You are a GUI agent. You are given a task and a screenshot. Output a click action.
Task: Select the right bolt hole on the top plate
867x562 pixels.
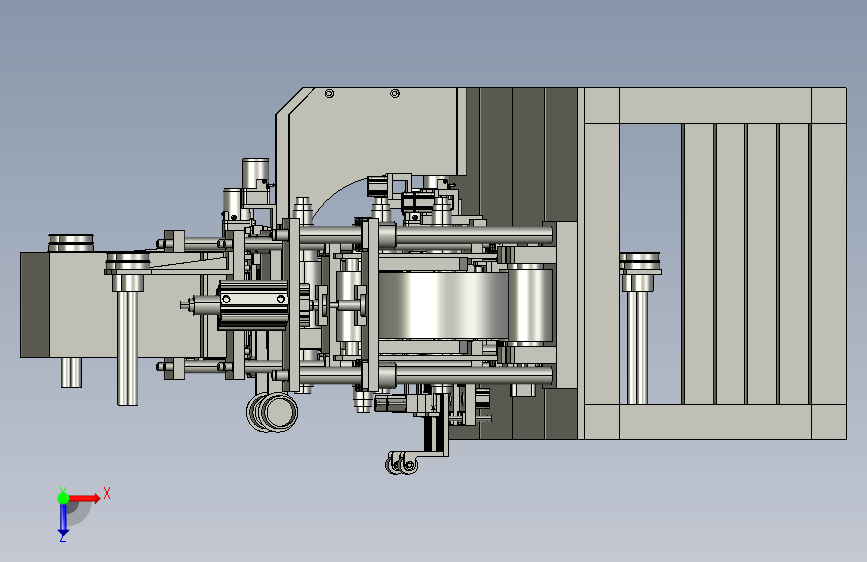[395, 93]
